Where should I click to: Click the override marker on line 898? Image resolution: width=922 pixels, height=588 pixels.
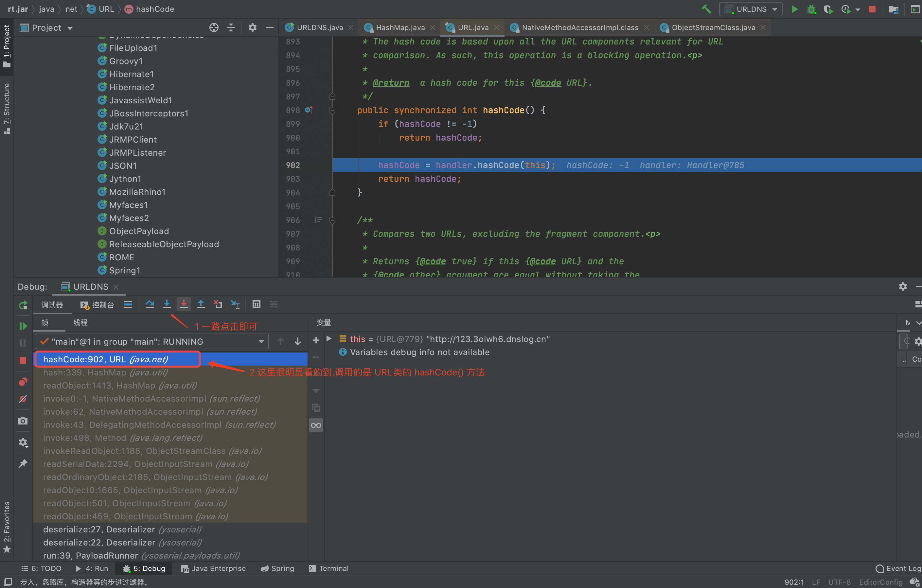click(x=309, y=110)
